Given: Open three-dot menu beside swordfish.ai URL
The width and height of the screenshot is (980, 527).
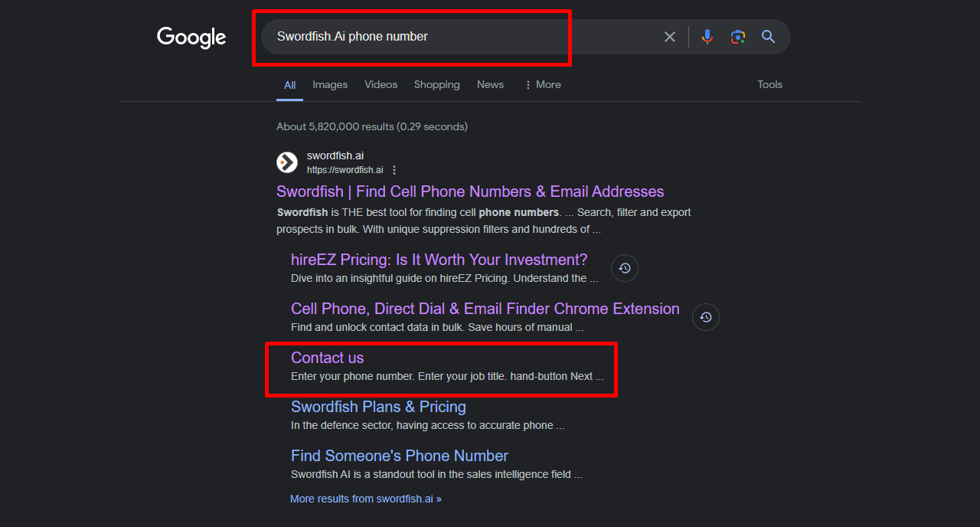Looking at the screenshot, I should pyautogui.click(x=394, y=170).
